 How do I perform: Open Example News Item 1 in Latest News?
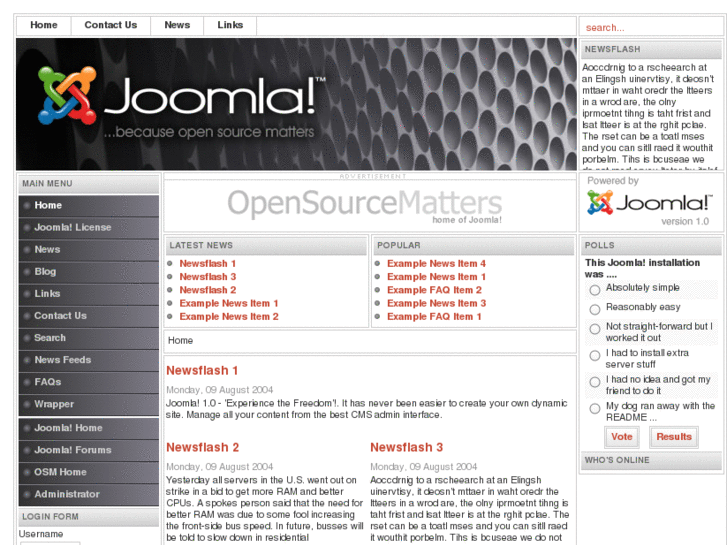point(229,303)
